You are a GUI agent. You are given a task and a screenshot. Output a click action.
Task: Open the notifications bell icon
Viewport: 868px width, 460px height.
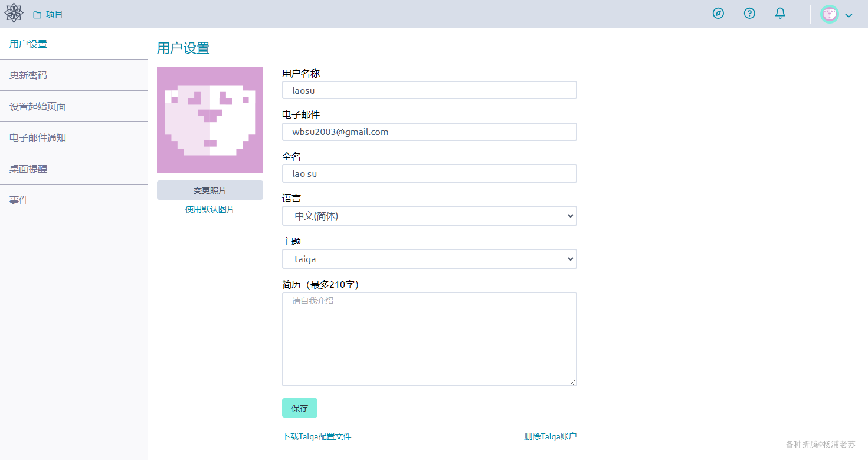tap(780, 14)
